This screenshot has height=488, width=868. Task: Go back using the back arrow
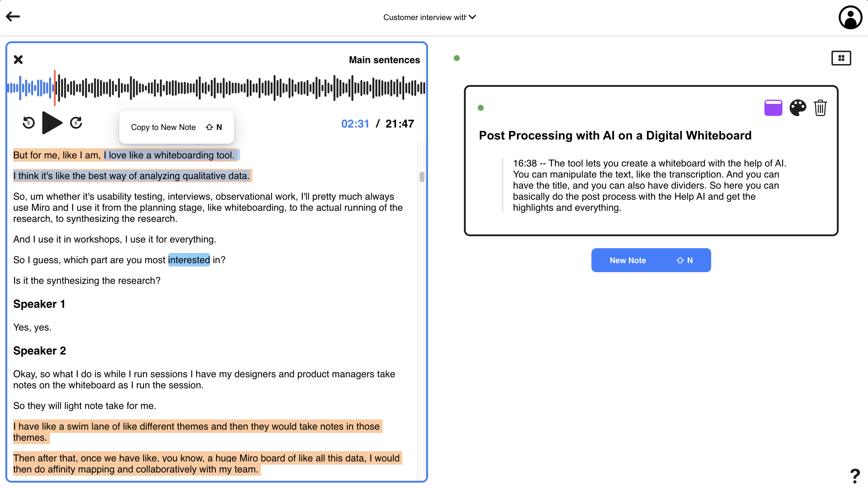click(13, 16)
